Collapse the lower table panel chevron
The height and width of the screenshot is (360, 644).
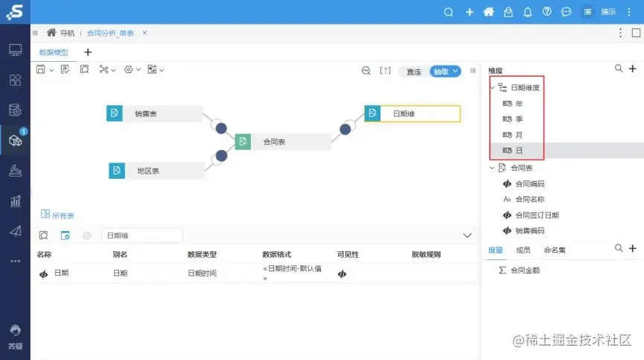pyautogui.click(x=468, y=236)
